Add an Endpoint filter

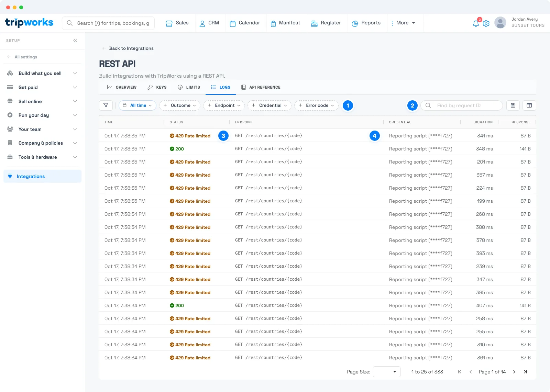click(x=224, y=105)
